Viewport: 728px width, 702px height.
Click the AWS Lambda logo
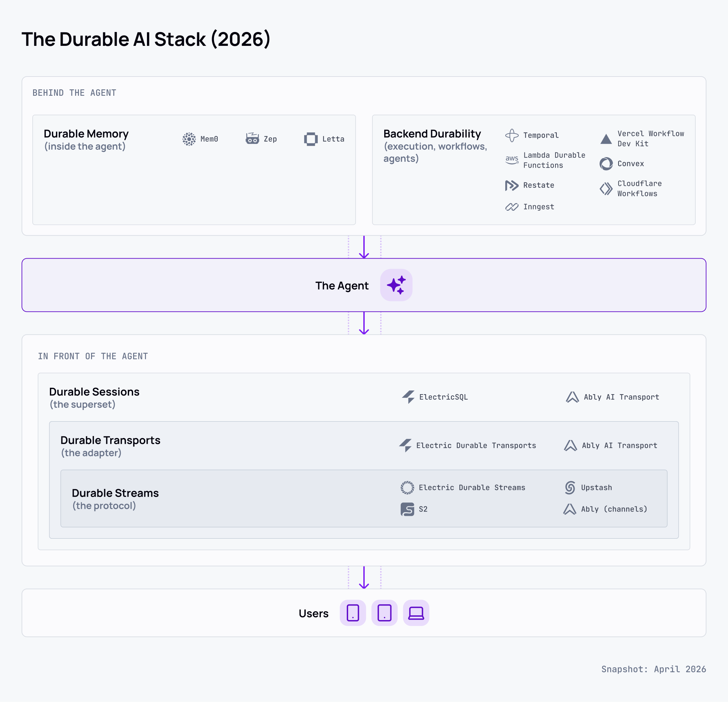click(x=512, y=160)
